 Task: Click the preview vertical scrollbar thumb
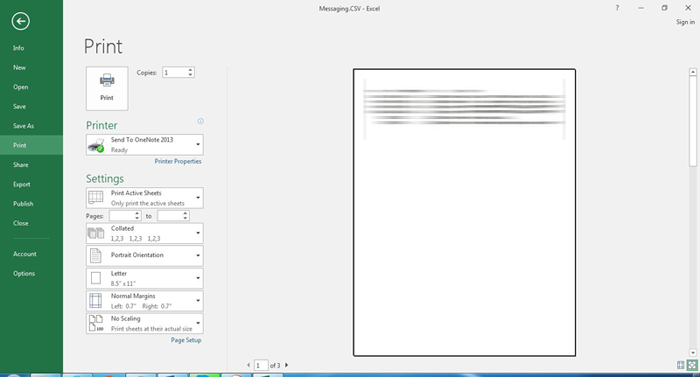(693, 121)
